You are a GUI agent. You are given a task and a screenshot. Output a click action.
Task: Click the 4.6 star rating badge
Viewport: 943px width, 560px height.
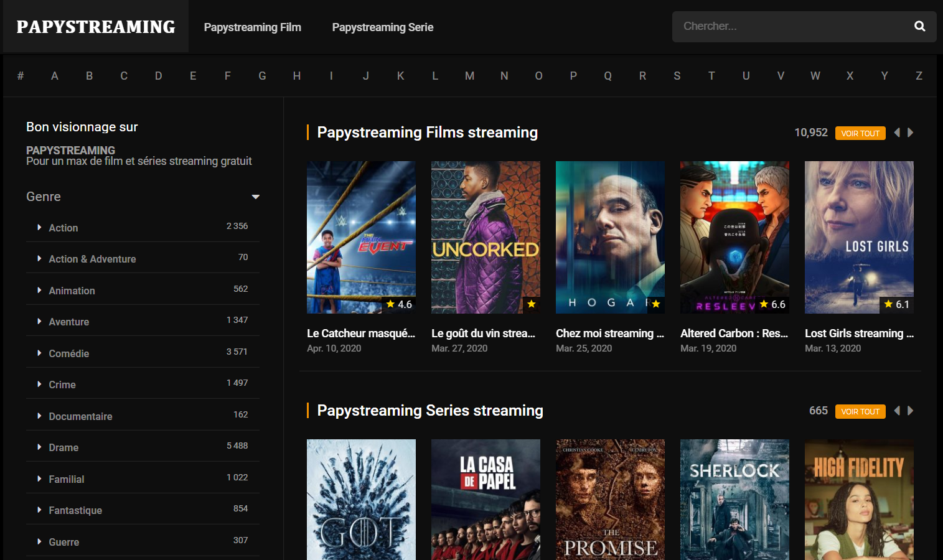(399, 304)
